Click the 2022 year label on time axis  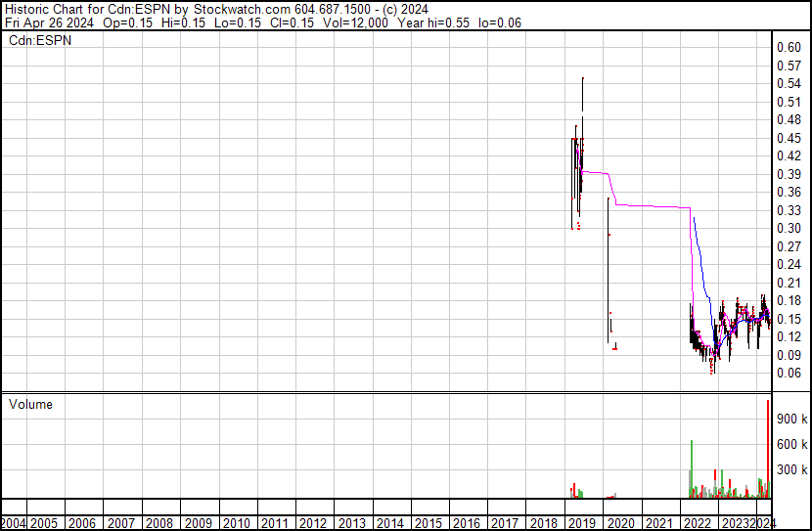[698, 523]
